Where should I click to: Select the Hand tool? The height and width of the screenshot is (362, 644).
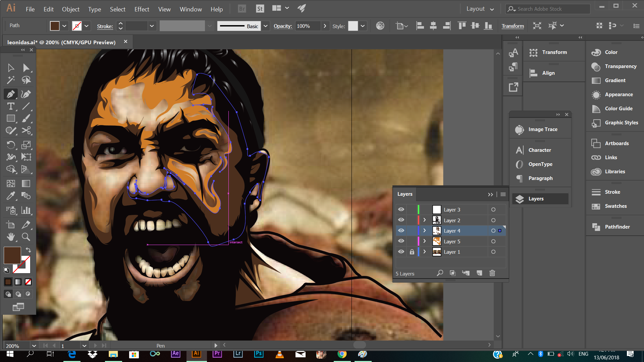[x=11, y=237]
